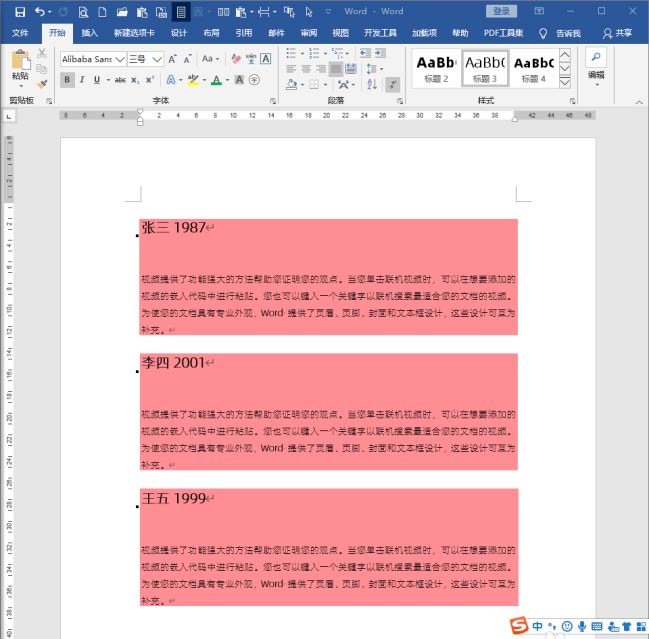Click the login button in title bar

[501, 11]
